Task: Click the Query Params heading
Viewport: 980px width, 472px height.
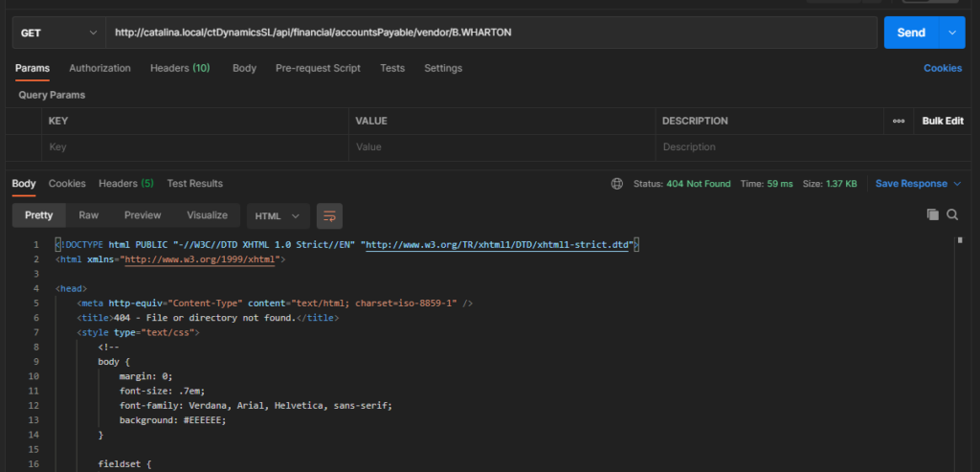Action: [x=52, y=95]
